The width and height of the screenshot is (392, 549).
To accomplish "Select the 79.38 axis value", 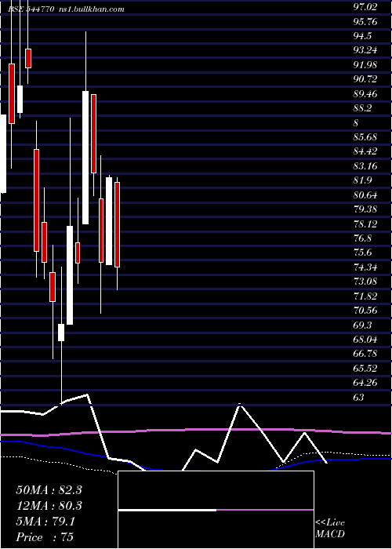I will coord(365,209).
